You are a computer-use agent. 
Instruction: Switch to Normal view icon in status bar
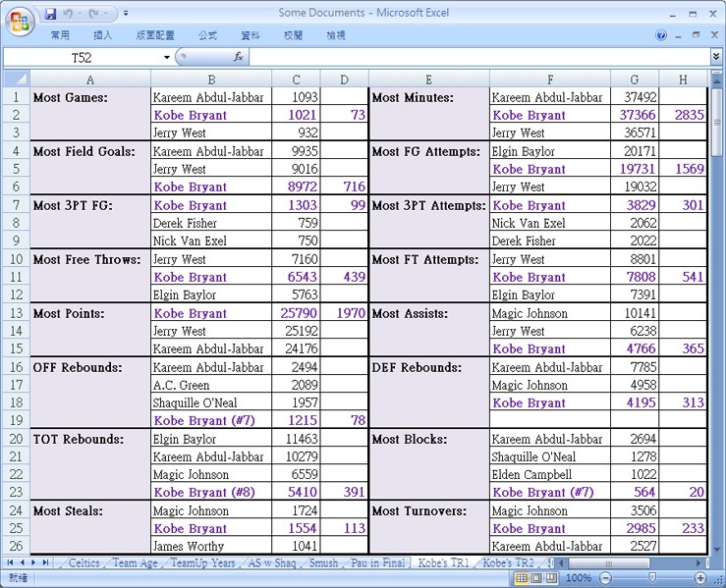click(522, 578)
